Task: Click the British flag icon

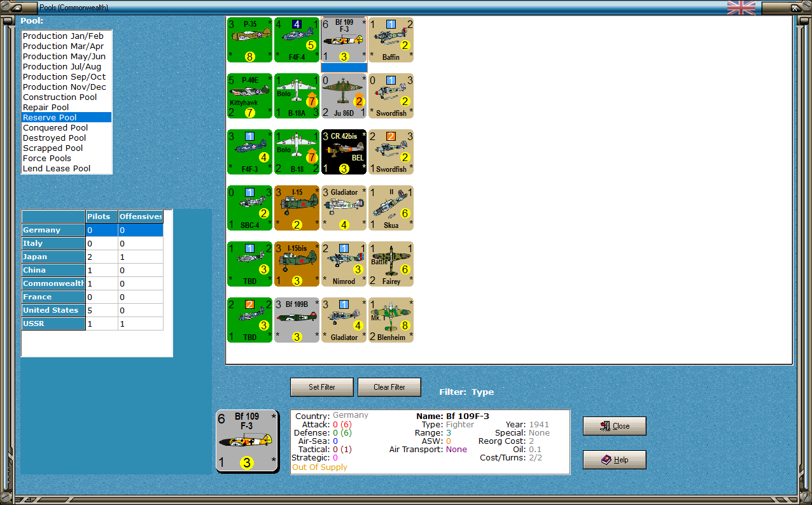Action: [741, 8]
